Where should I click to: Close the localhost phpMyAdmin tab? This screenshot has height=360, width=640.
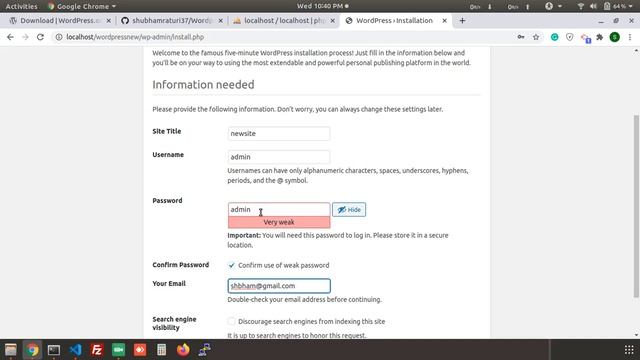click(333, 20)
